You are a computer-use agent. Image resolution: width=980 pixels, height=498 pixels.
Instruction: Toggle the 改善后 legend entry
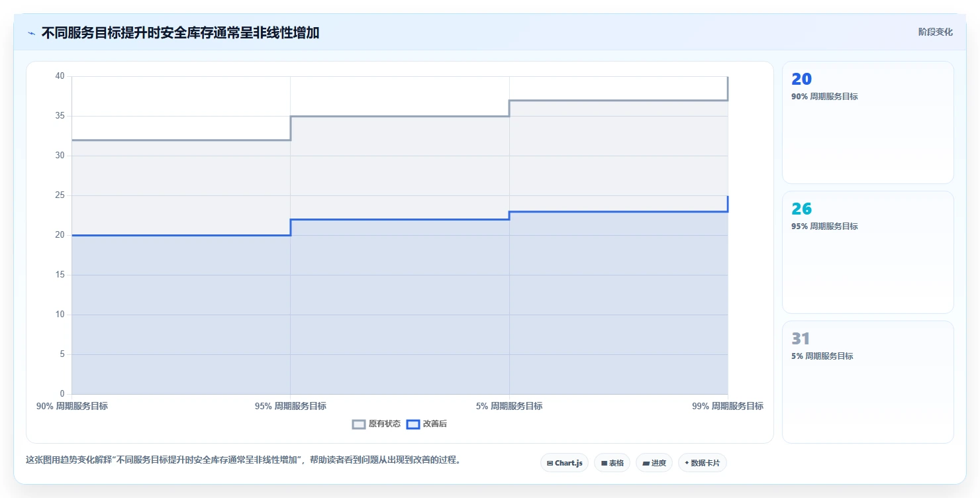click(x=426, y=424)
